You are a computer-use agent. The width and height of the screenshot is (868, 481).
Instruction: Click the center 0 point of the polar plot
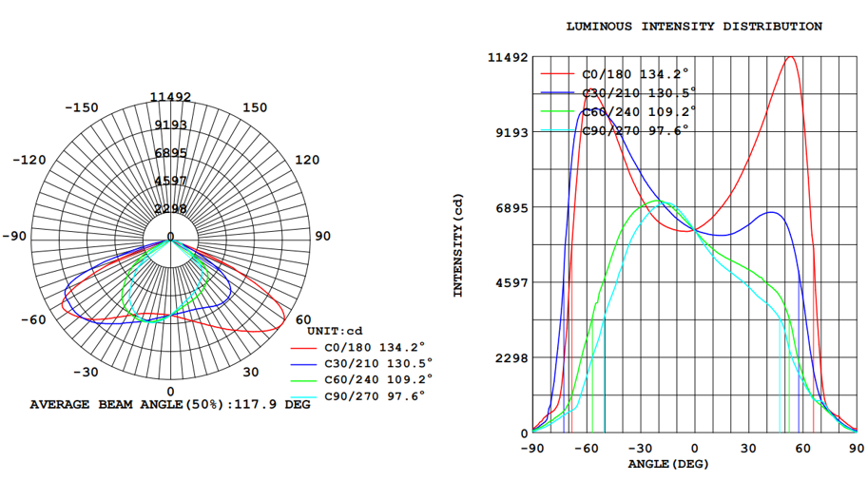click(170, 238)
